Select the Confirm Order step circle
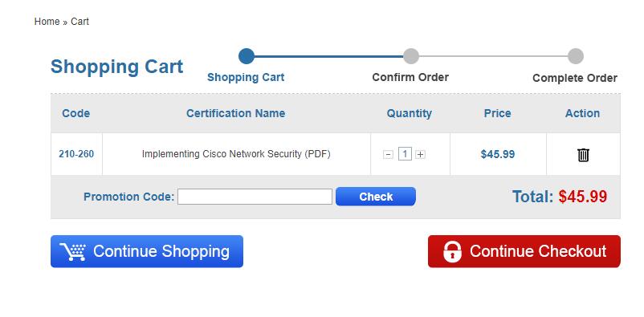644x317 pixels. click(410, 56)
